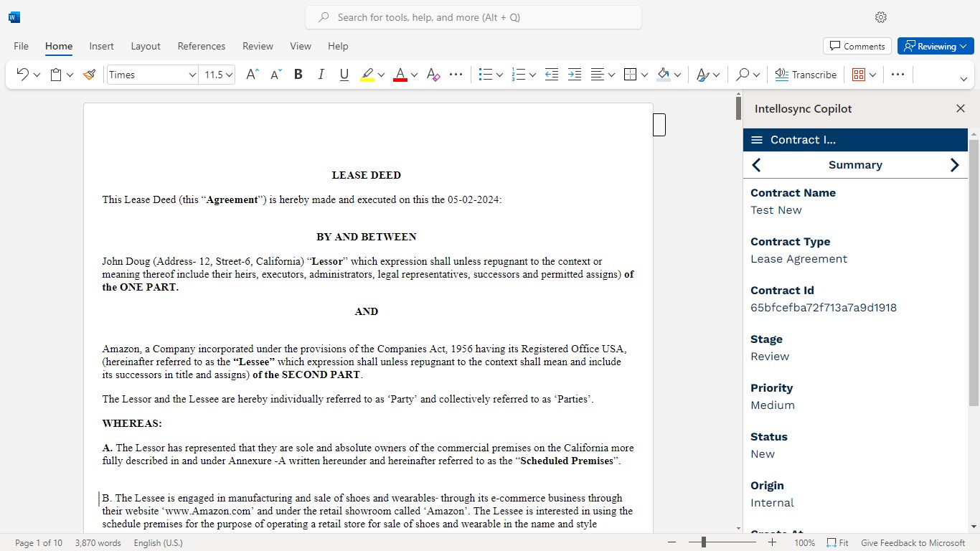Click the Find magnifier icon
This screenshot has width=980, height=551.
743,75
